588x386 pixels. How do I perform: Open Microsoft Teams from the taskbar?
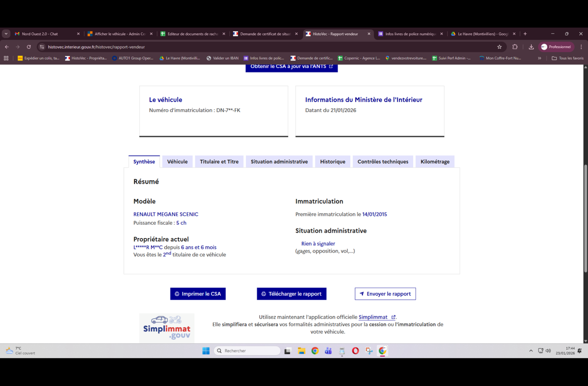click(328, 351)
